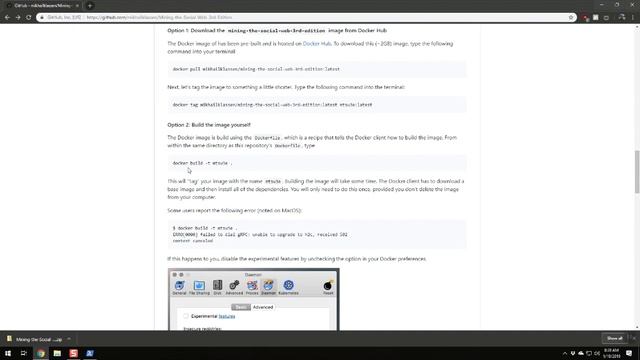Viewport: 640px width, 360px height.
Task: Click the gRPC error message code block
Action: 317,234
